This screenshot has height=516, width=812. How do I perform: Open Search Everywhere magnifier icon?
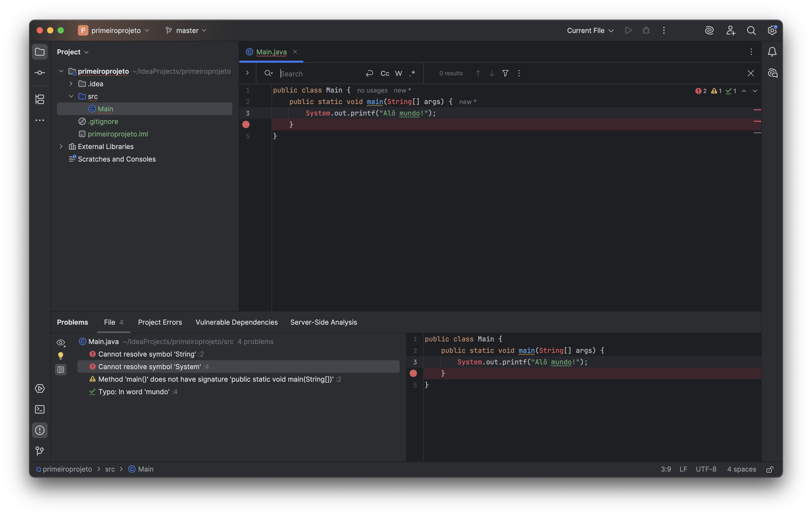click(751, 30)
